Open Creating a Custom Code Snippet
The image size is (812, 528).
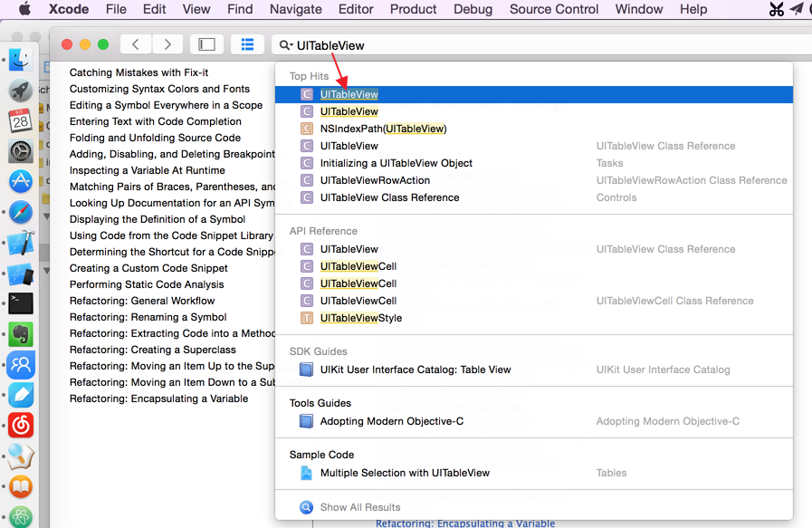tap(148, 268)
